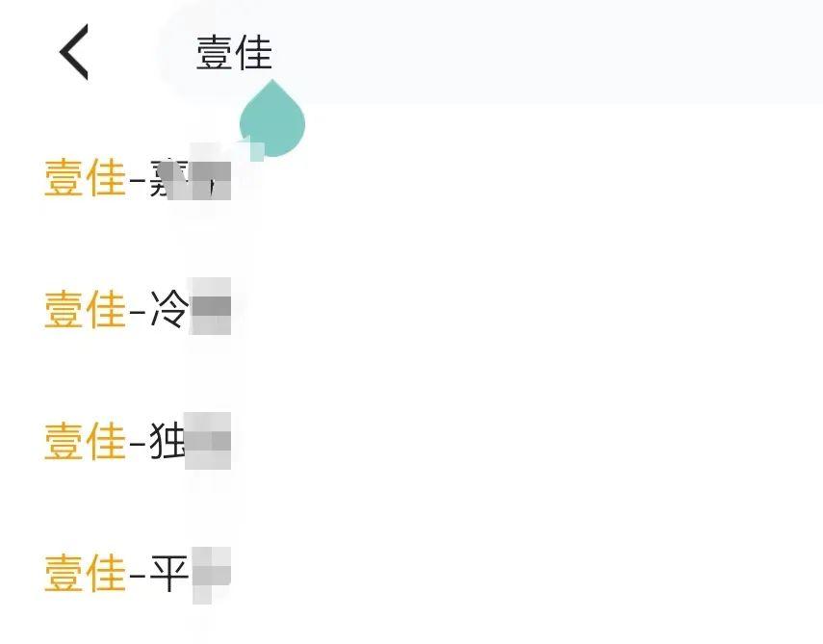
Task: Click orange 壹佳 text in first suggestion
Action: 85,179
